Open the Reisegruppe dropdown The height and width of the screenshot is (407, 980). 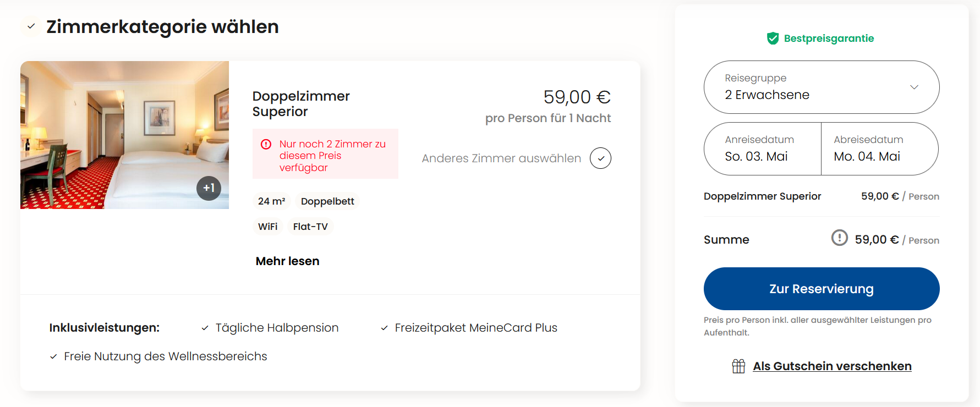(x=820, y=87)
